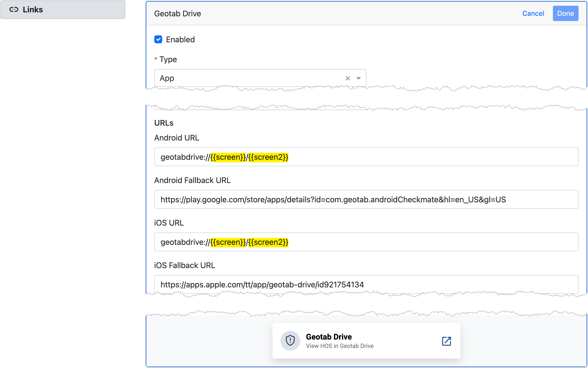The image size is (588, 368).
Task: Click the Enabled label text
Action: 180,40
